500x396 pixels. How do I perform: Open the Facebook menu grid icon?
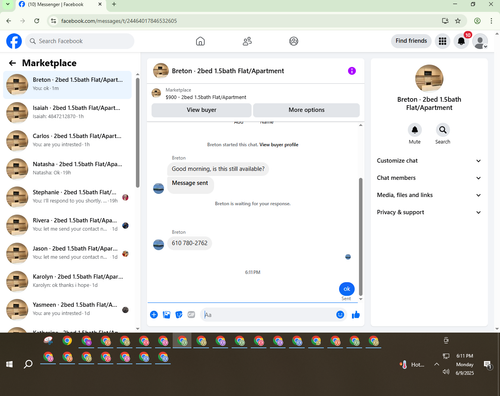(x=442, y=41)
